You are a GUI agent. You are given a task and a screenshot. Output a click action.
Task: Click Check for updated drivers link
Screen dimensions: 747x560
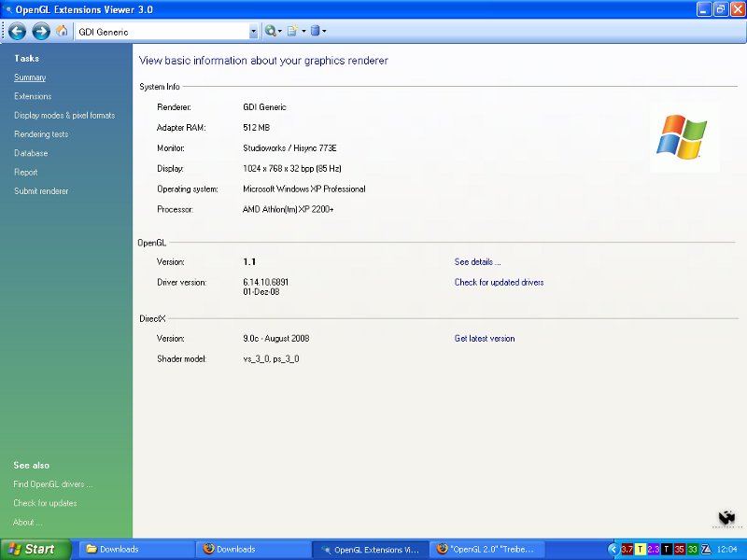[499, 282]
